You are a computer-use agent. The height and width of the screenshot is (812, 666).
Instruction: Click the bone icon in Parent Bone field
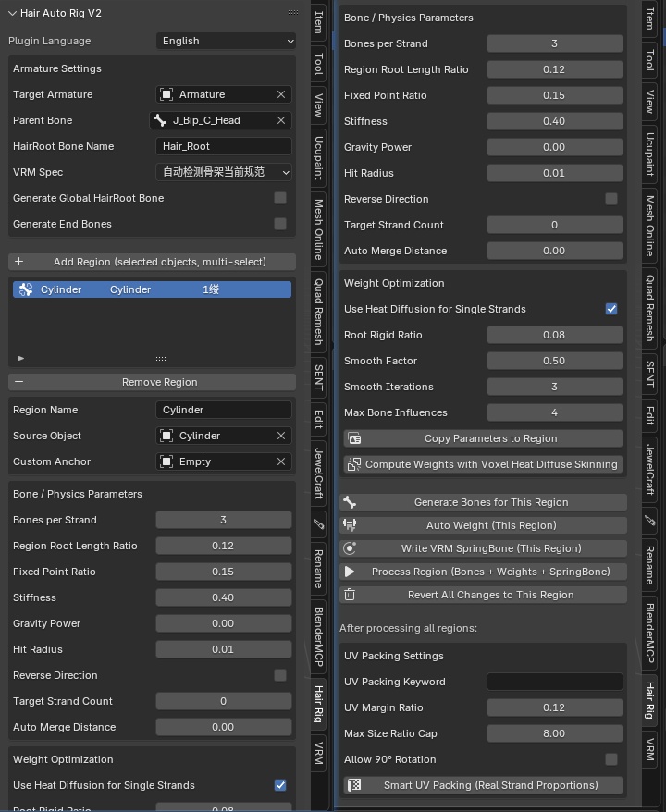pyautogui.click(x=160, y=120)
